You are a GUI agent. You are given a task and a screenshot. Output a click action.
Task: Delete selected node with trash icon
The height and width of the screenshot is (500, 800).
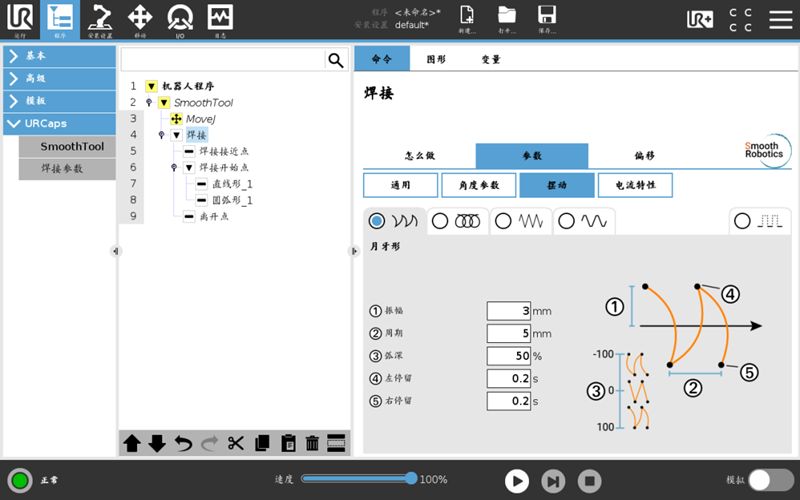[x=312, y=443]
